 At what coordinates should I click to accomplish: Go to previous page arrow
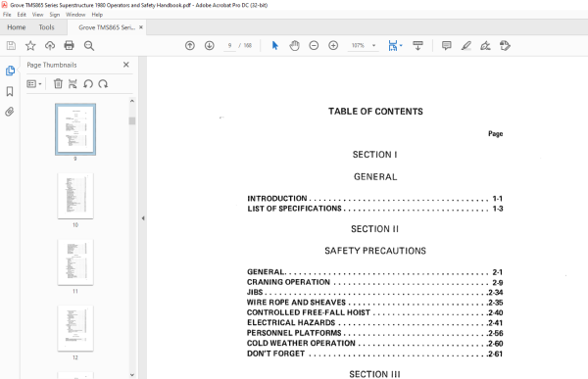click(x=190, y=46)
